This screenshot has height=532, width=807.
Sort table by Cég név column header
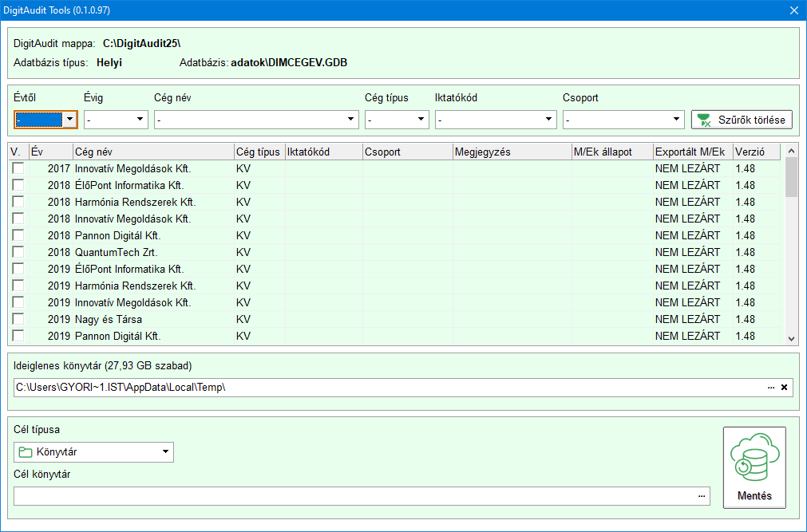pyautogui.click(x=153, y=152)
